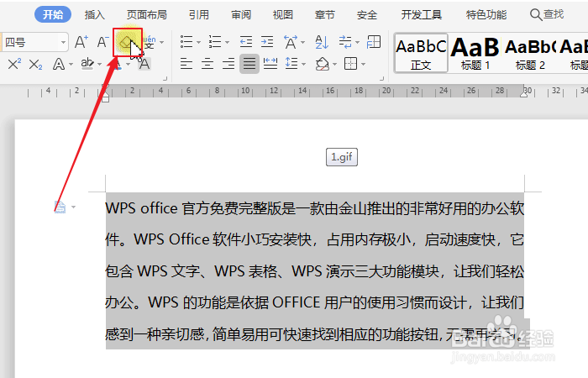Open the 视图 tab
Image resolution: width=588 pixels, height=378 pixels.
click(x=282, y=14)
